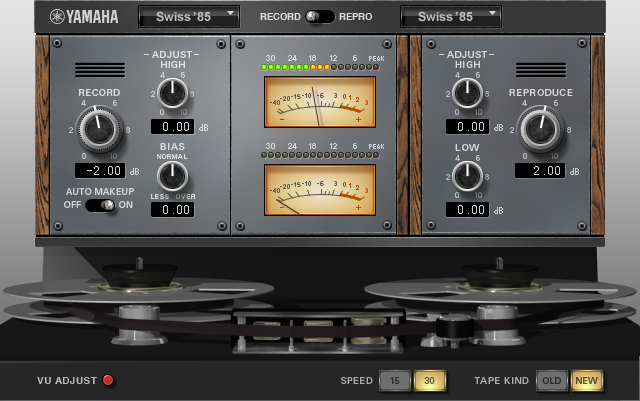Click the REPRODUCE level knob
This screenshot has height=401, width=640.
(541, 129)
